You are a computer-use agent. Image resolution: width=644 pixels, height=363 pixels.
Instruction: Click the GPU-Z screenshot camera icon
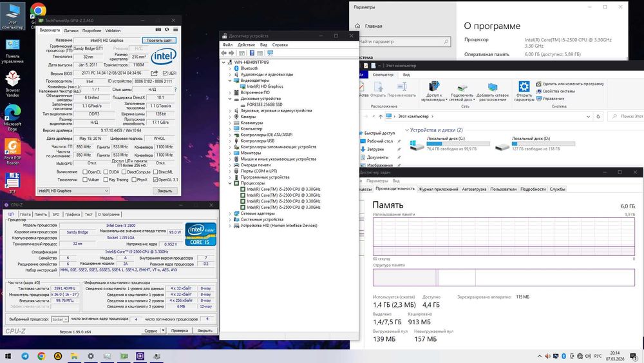click(158, 30)
